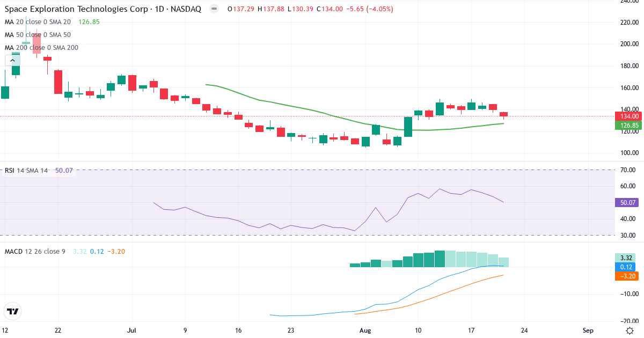Select the MA 50 indicator legend
Viewport: 644px width, 338px height.
click(x=38, y=35)
